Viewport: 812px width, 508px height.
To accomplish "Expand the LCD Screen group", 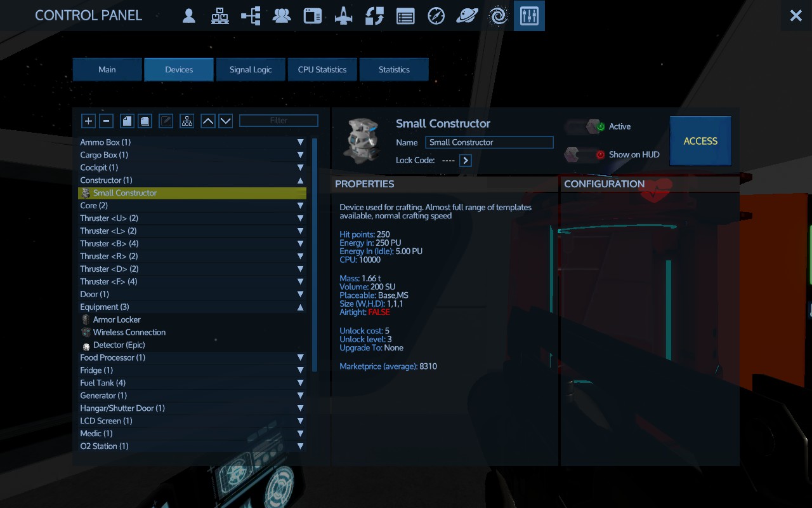I will click(x=301, y=421).
